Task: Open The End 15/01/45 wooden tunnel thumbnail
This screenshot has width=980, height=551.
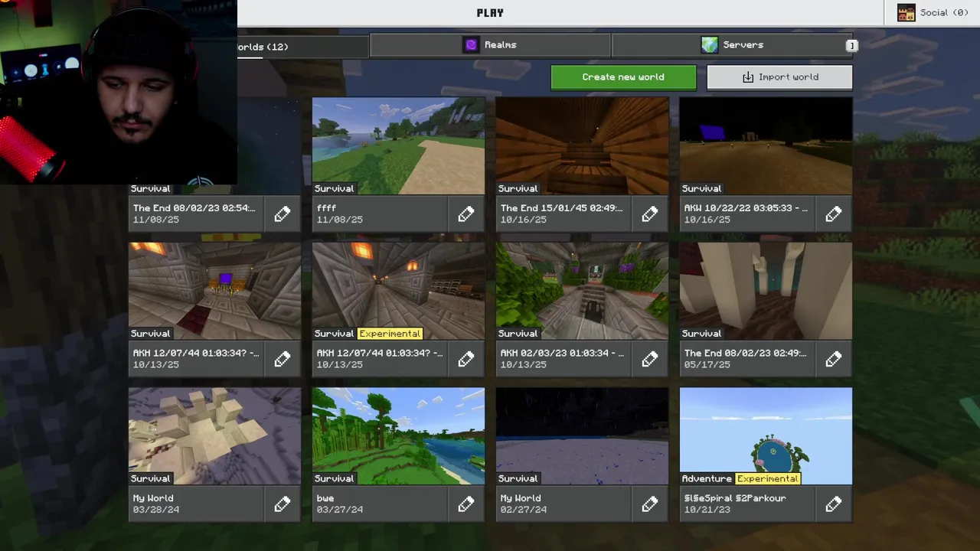Action: click(x=582, y=145)
